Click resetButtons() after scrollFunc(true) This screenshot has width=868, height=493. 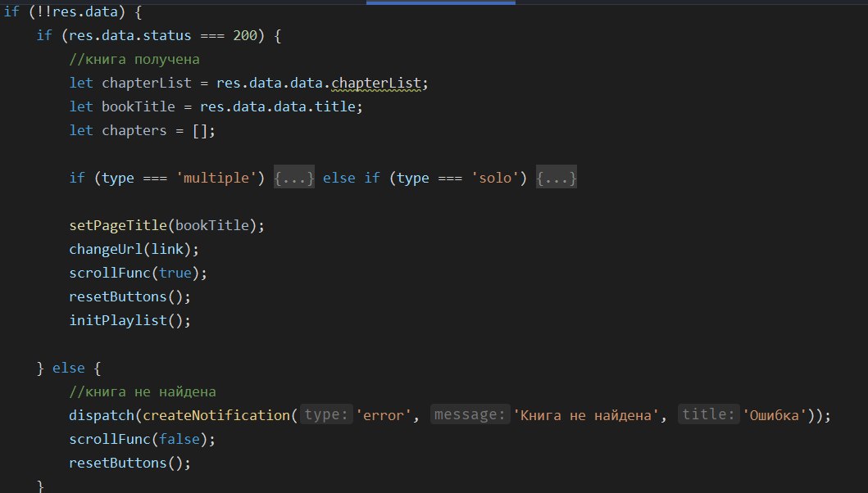coord(130,296)
